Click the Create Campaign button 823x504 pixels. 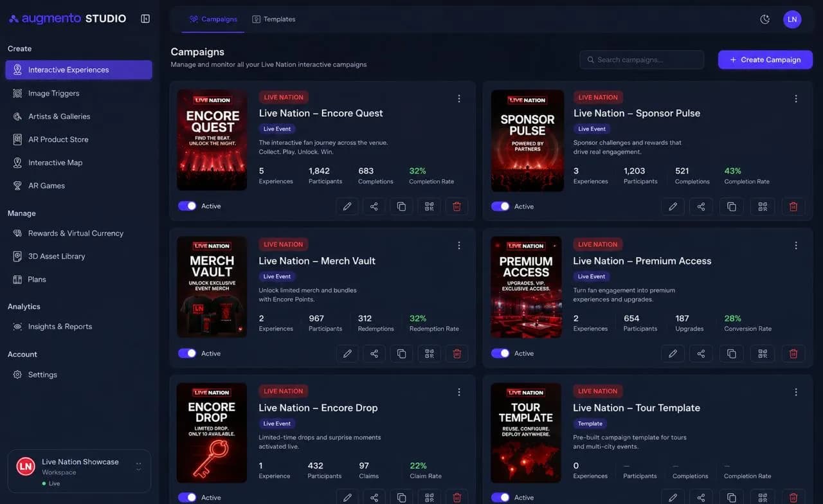[x=765, y=60]
